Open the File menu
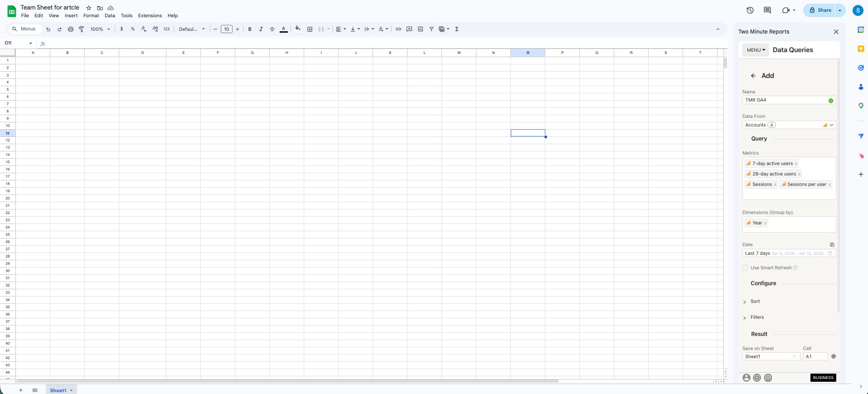 coord(25,15)
